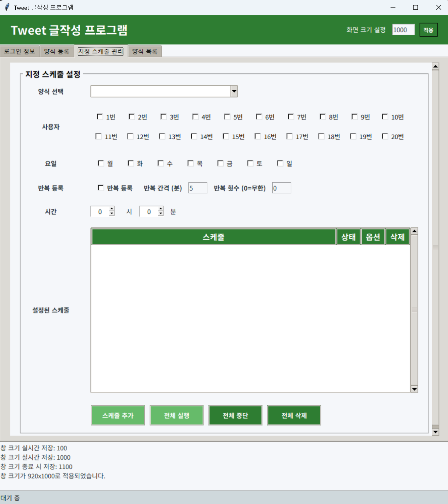Open the 양식 선택 dropdown

234,91
